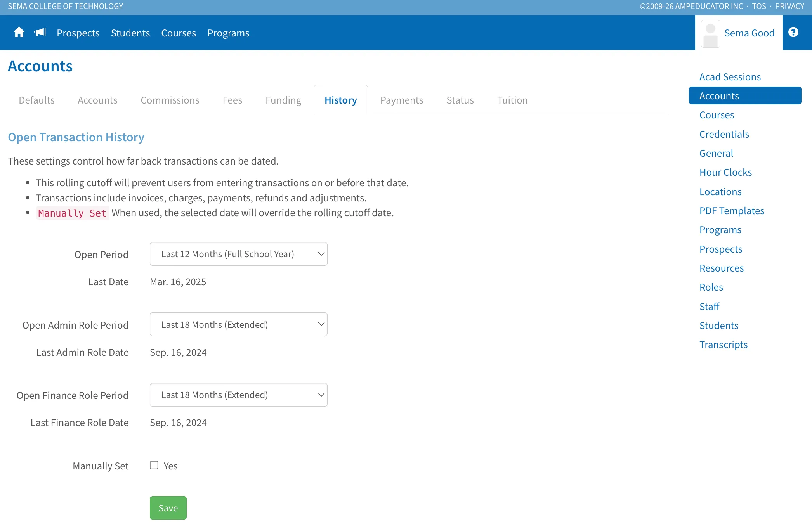
Task: Select the Fees tab
Action: point(232,100)
